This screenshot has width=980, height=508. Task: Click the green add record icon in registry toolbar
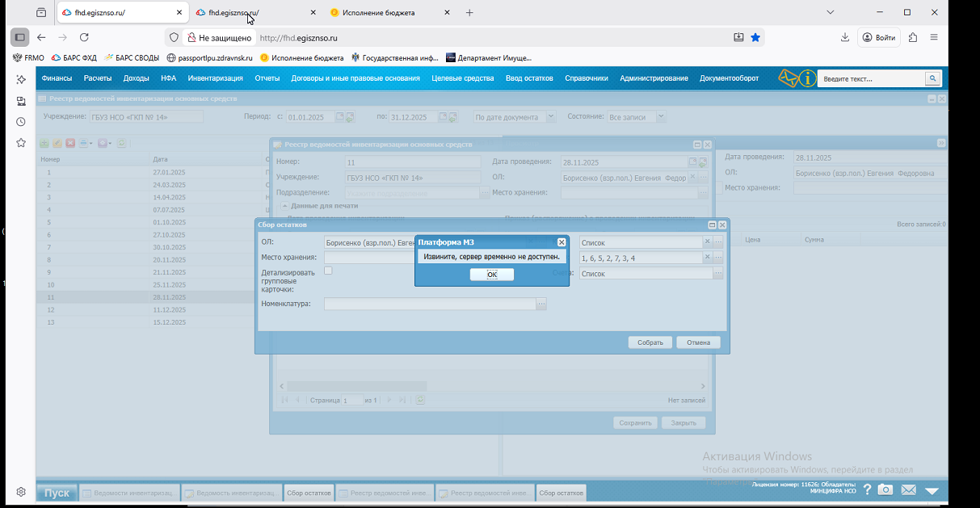coord(45,143)
